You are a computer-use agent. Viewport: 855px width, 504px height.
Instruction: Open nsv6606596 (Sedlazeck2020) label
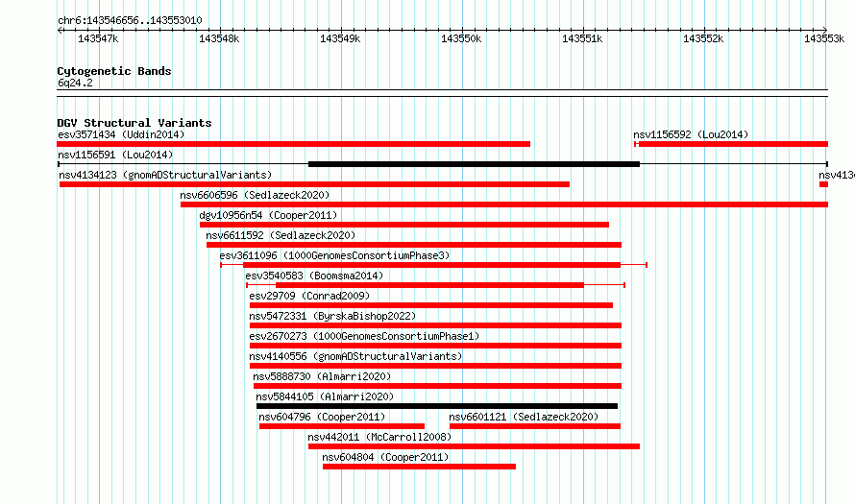[255, 195]
